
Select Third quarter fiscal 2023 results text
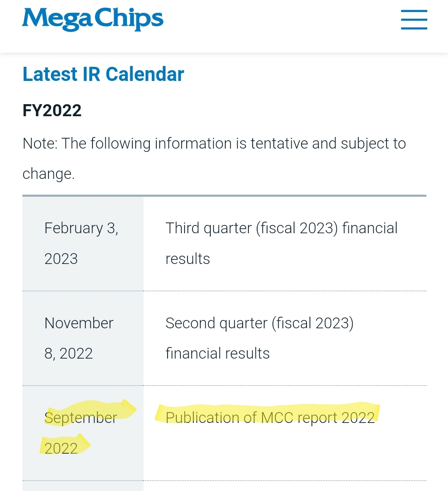[281, 243]
